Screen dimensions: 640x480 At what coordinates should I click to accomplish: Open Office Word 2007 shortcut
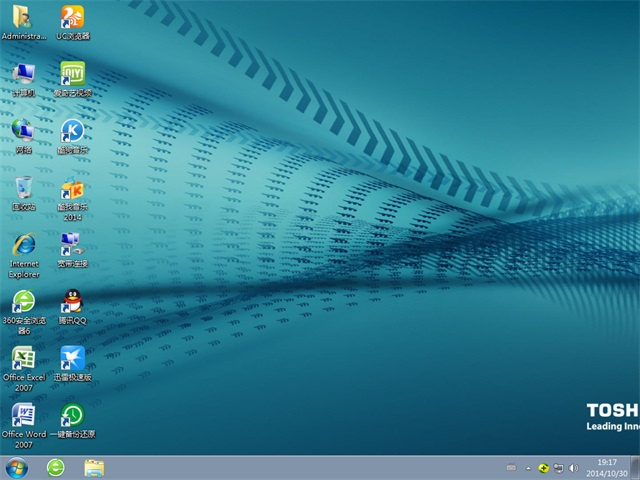point(23,415)
